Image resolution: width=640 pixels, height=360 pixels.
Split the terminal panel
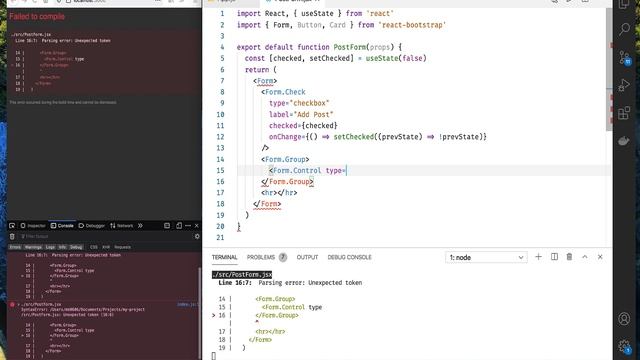(x=554, y=257)
